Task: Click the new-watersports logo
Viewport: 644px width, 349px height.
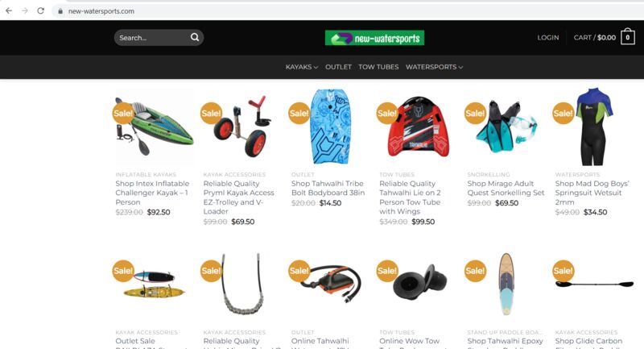Action: [374, 38]
